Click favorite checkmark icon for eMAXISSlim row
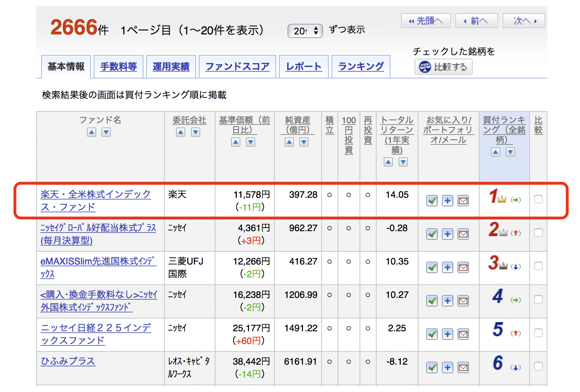Screen dimensions: 580x392 click(x=432, y=267)
